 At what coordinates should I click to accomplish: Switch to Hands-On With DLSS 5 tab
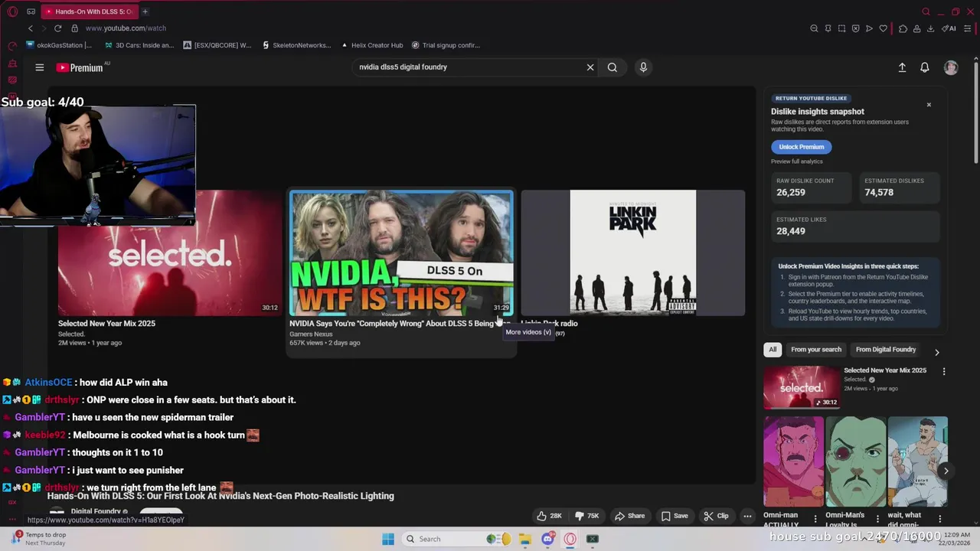(x=89, y=11)
